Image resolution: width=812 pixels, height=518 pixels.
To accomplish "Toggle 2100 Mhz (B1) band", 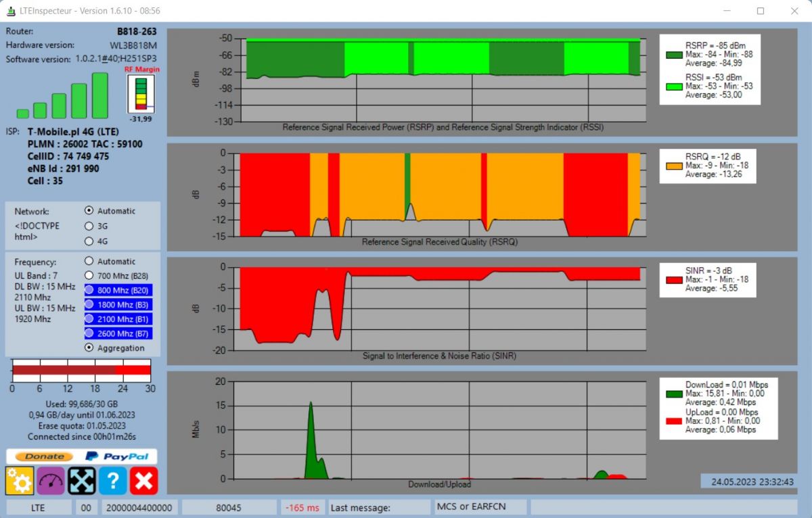I will pos(118,319).
